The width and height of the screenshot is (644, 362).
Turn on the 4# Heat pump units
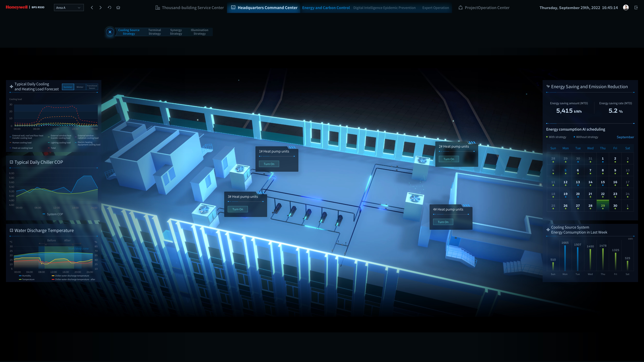point(443,222)
